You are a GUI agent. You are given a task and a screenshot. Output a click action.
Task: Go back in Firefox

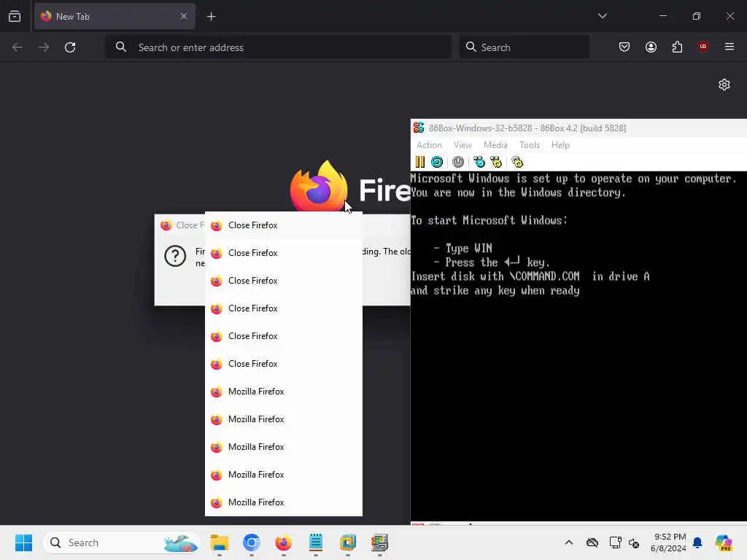tap(18, 47)
